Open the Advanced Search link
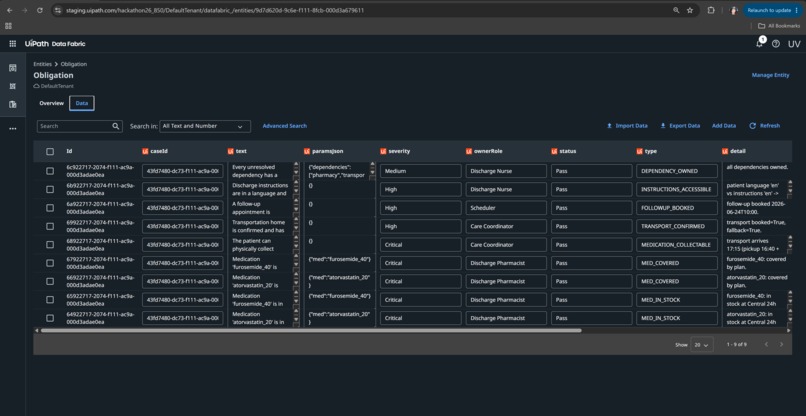This screenshot has height=416, width=806. pos(285,126)
